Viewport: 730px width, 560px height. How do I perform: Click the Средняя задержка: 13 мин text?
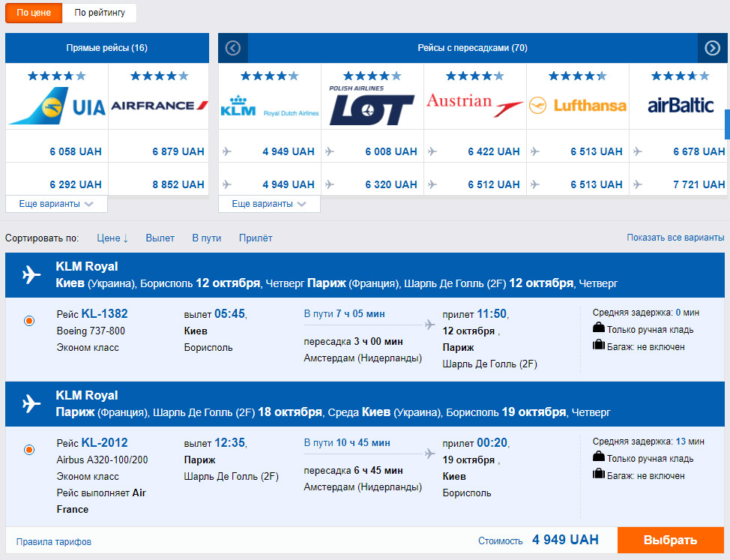pyautogui.click(x=648, y=442)
